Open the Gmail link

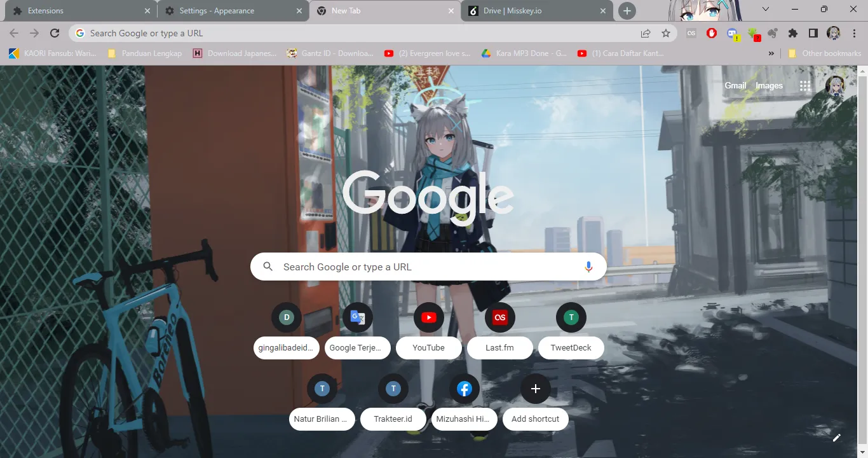pos(735,86)
